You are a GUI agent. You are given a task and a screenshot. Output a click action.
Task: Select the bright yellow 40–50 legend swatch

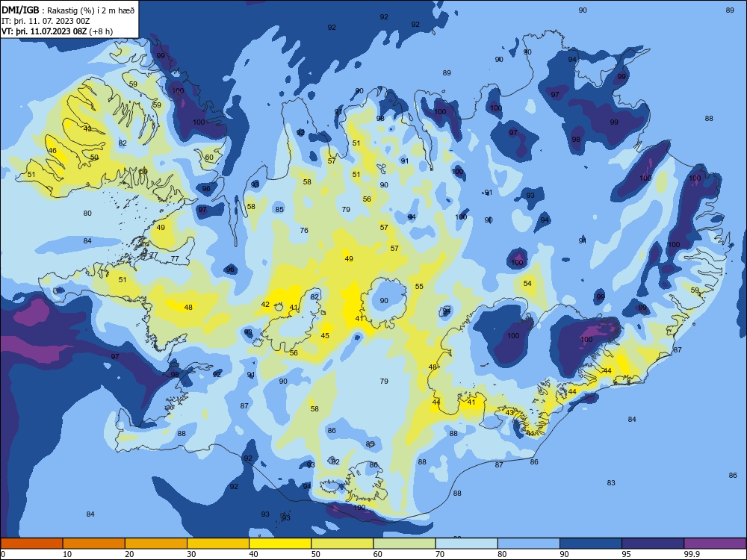pyautogui.click(x=280, y=544)
